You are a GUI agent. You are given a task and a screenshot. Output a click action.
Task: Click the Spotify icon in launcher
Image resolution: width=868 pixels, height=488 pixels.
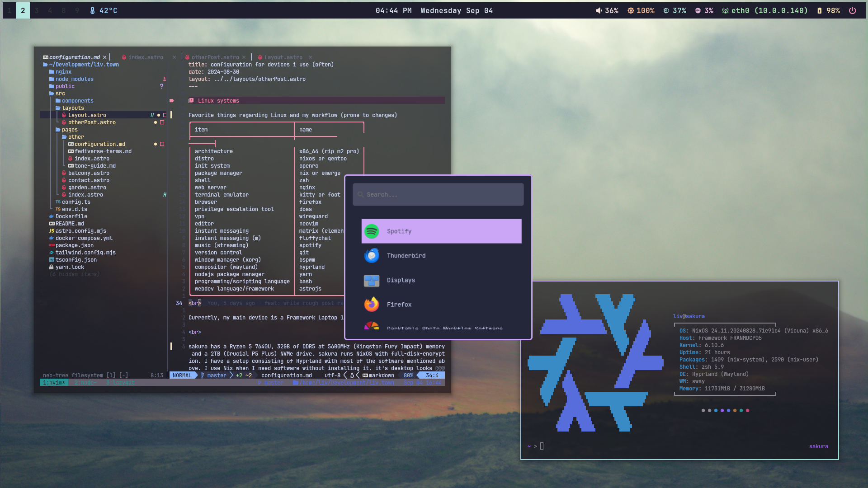point(372,231)
